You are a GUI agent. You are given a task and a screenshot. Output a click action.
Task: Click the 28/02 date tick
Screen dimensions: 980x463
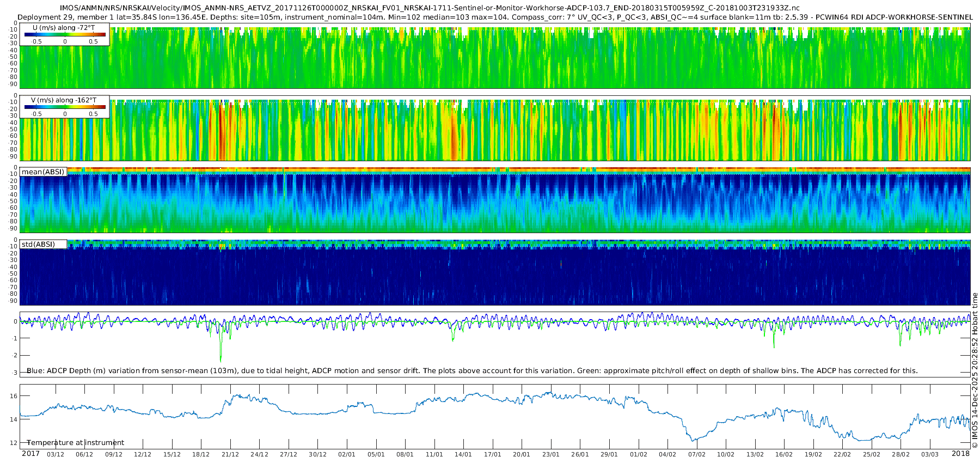click(901, 454)
